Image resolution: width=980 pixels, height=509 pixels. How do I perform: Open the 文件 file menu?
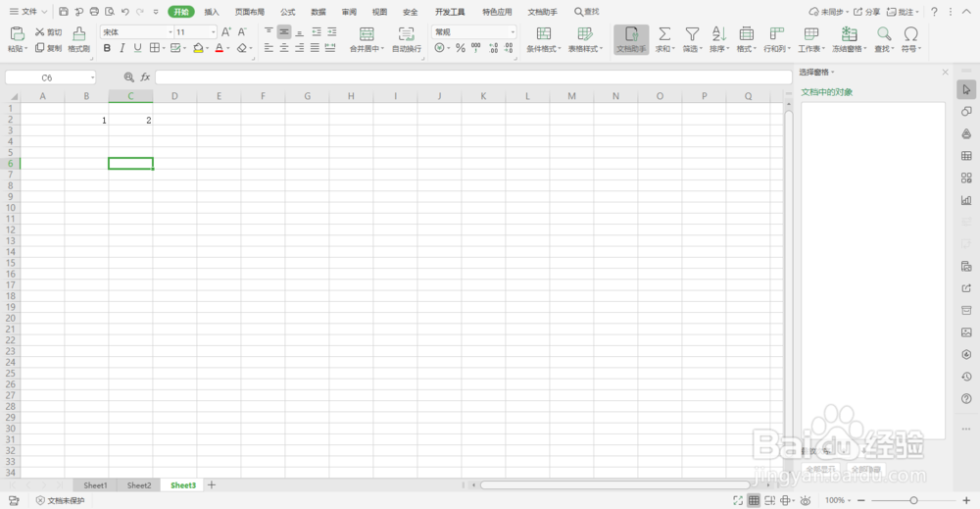28,11
